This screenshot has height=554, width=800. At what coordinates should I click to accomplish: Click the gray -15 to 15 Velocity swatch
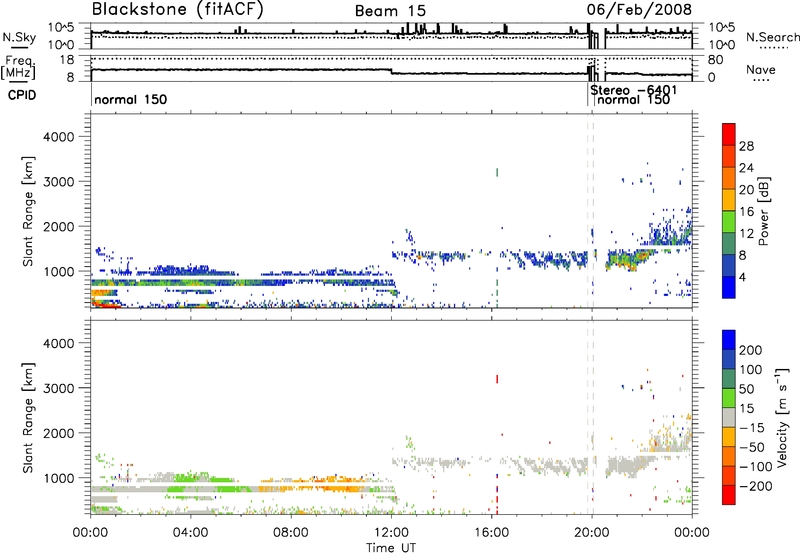click(x=729, y=417)
